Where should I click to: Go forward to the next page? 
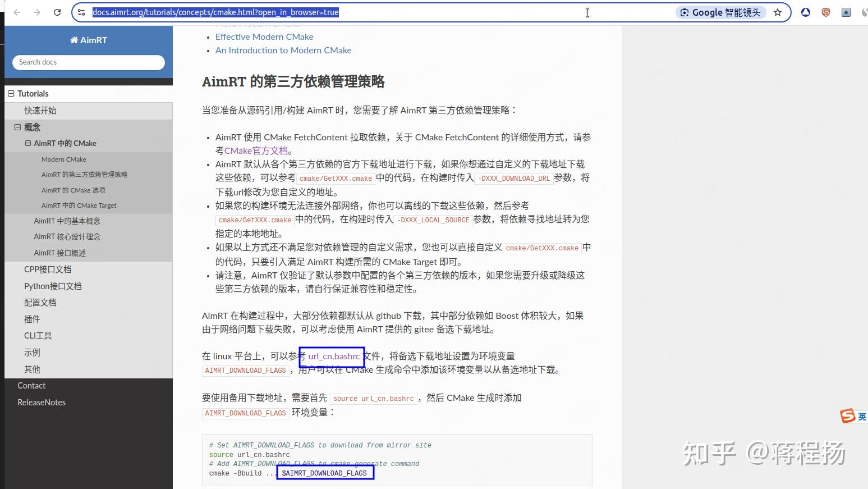tap(37, 12)
